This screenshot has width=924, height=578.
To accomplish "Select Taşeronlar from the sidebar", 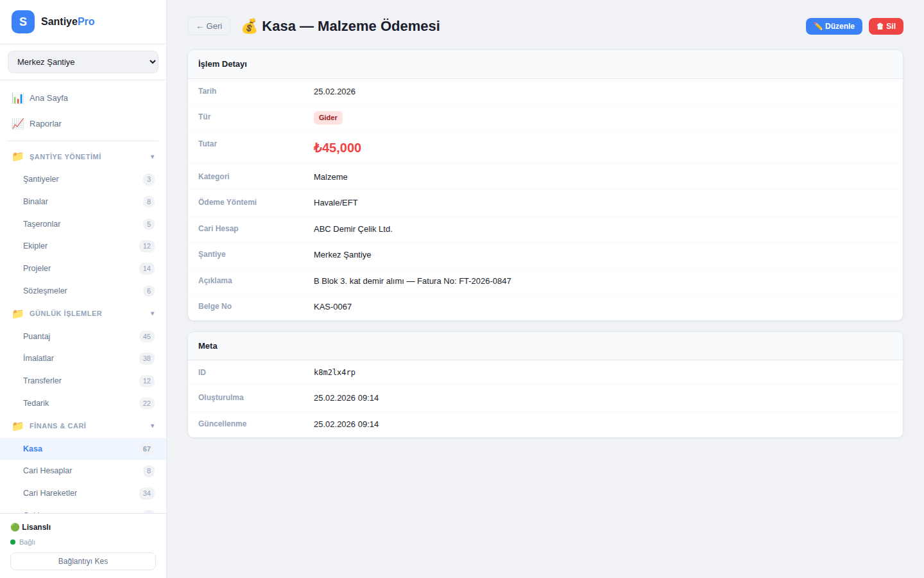I will click(42, 224).
